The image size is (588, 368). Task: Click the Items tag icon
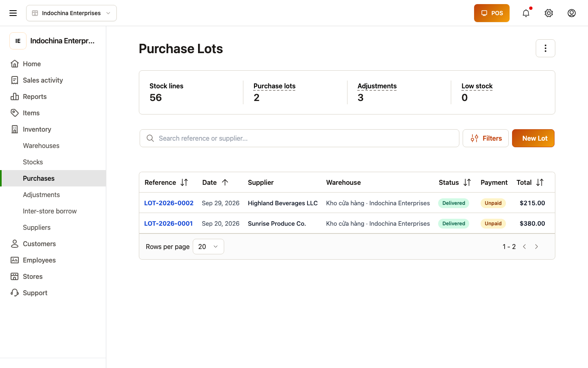15,113
